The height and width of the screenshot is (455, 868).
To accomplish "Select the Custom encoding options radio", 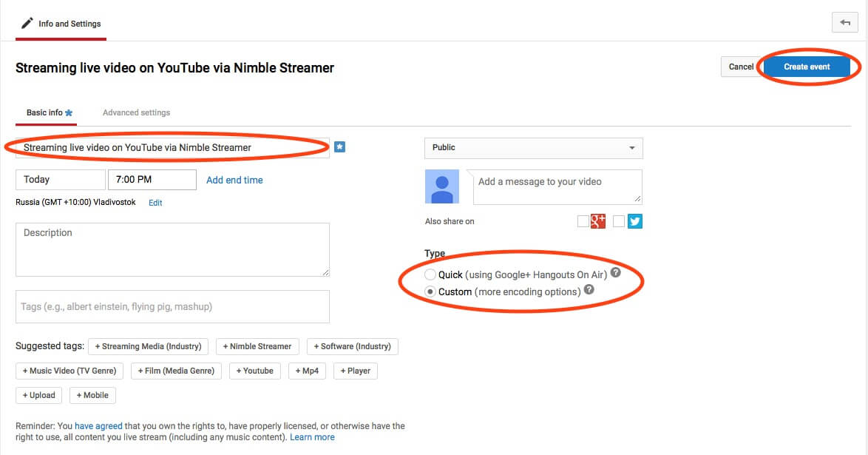I will [x=430, y=291].
